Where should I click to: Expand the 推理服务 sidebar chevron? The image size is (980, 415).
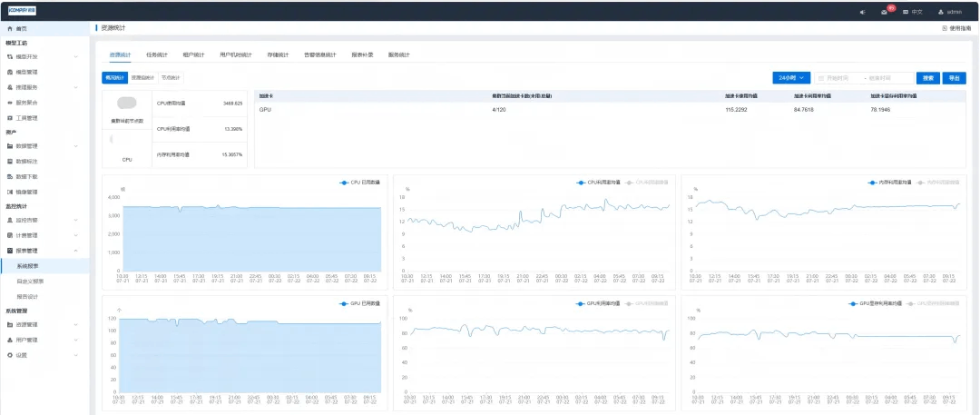[75, 87]
